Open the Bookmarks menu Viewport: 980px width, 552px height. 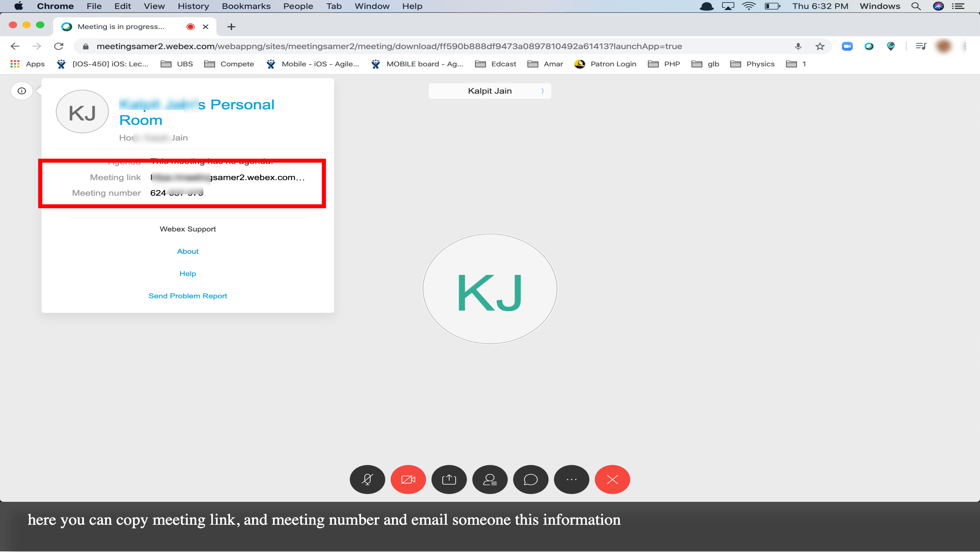[x=246, y=6]
